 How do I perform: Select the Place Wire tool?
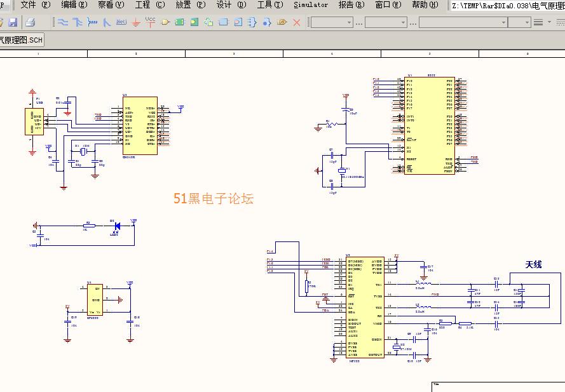[x=63, y=22]
